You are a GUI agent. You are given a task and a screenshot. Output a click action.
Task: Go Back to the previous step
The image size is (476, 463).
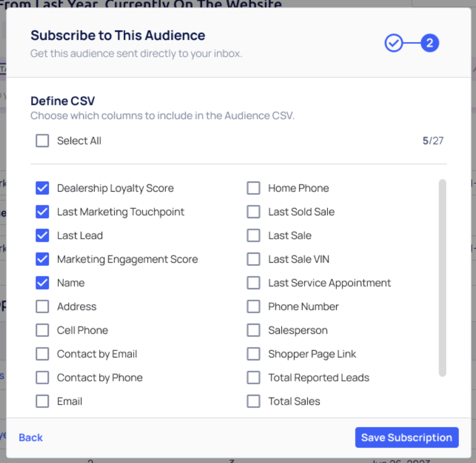[31, 437]
